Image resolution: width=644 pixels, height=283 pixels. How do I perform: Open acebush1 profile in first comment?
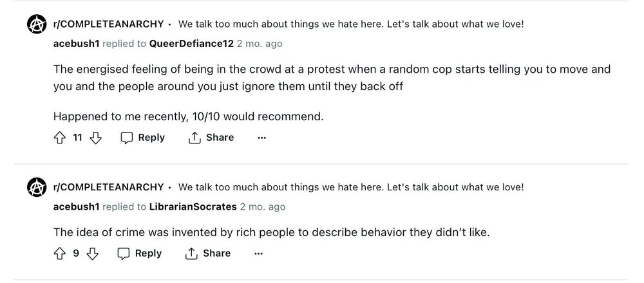point(76,44)
